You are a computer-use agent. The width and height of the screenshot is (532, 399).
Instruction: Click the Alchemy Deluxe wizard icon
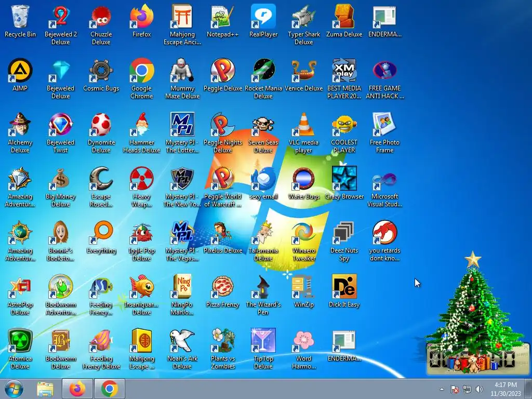20,124
